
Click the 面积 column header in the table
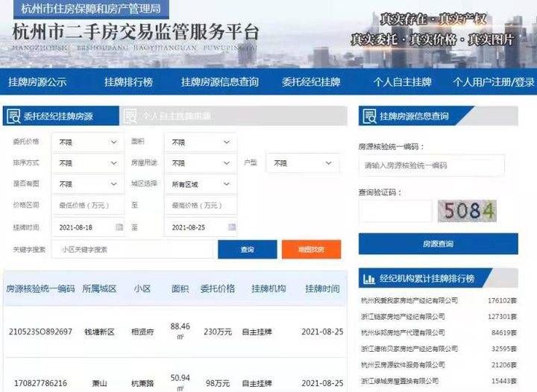180,289
